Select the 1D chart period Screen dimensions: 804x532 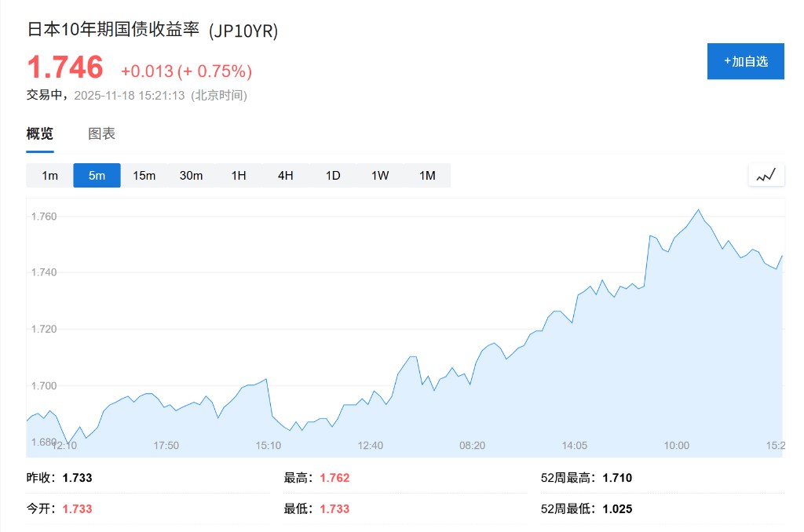(x=333, y=176)
